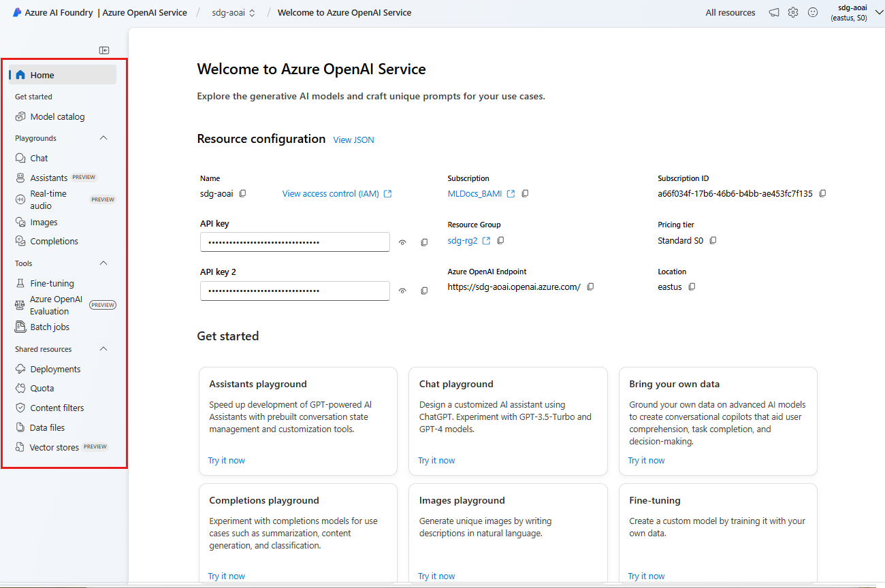The width and height of the screenshot is (885, 588).
Task: Click the View JSON link
Action: click(x=353, y=140)
